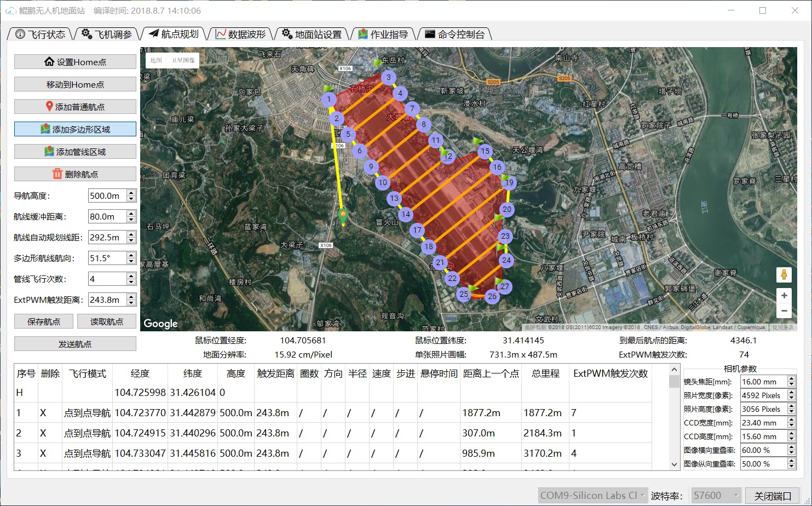Switch map to 卫星图像 view
The image size is (812, 506).
183,60
